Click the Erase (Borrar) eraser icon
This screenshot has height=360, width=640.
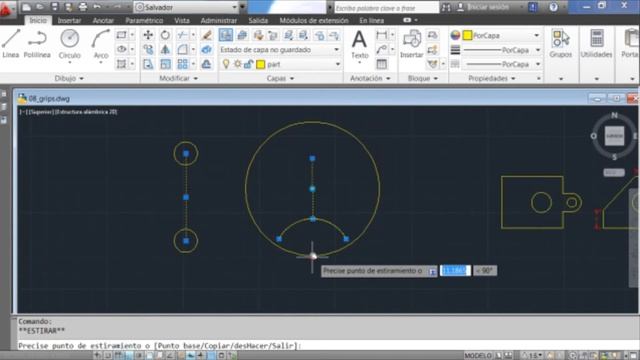[x=207, y=35]
